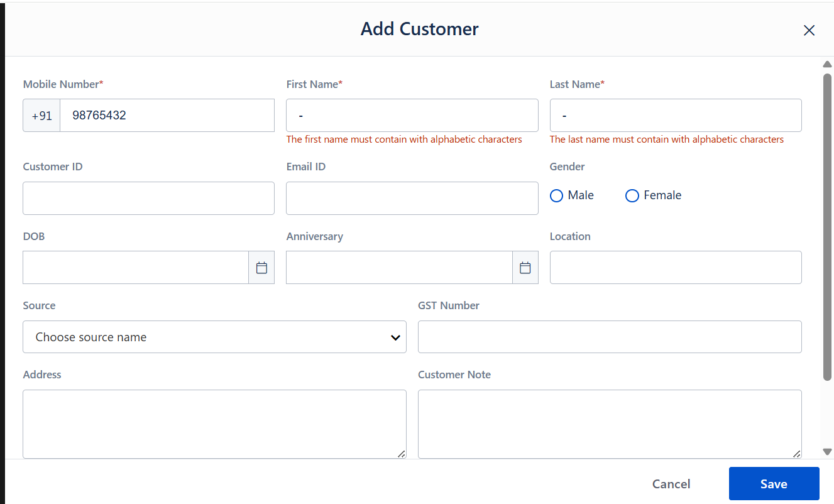The width and height of the screenshot is (834, 504).
Task: Click the last name validation error message
Action: 667,140
